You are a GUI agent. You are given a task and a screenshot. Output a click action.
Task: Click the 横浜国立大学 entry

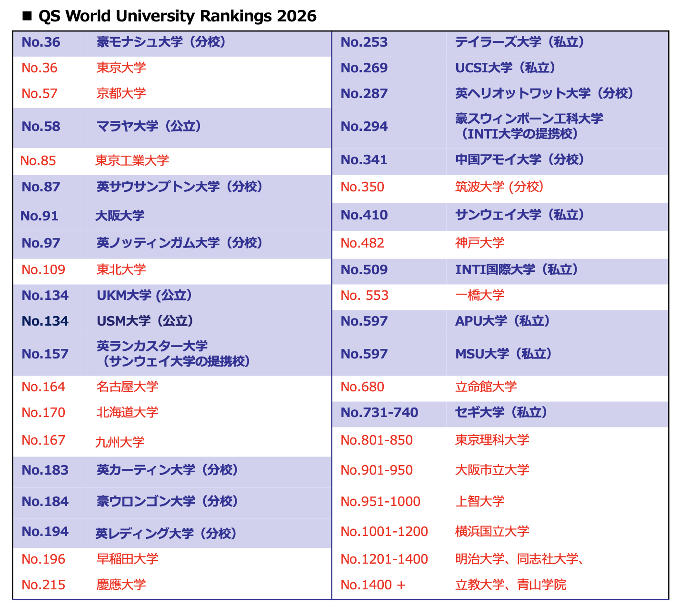point(492,531)
